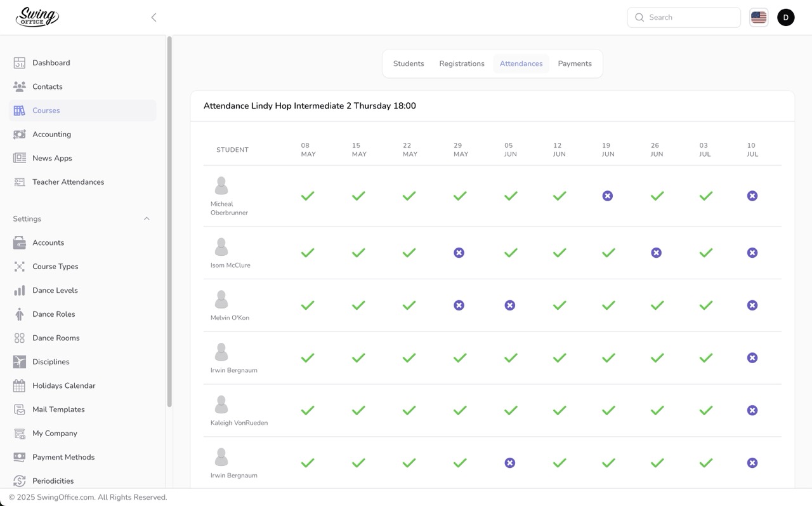Click the Search input field
The width and height of the screenshot is (812, 506).
click(684, 17)
